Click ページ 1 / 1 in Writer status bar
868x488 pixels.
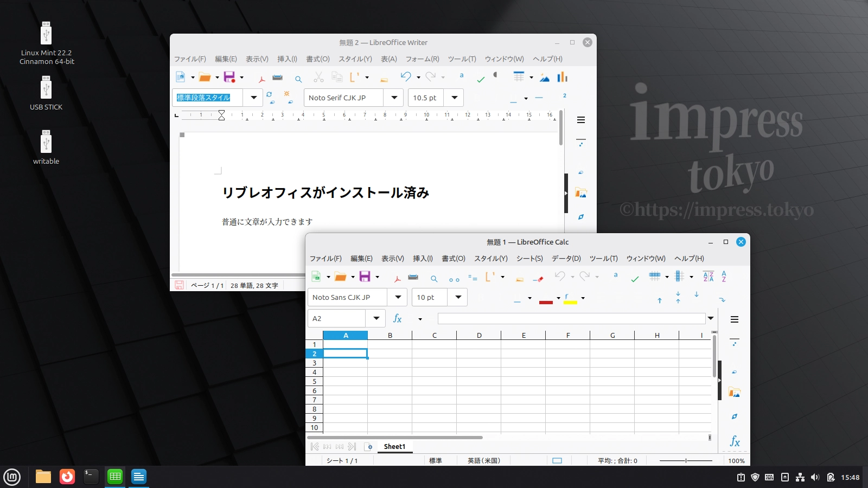click(x=207, y=285)
